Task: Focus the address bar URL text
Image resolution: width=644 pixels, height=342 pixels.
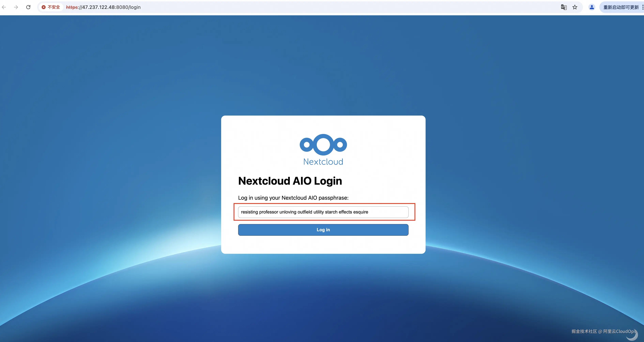Action: tap(103, 7)
